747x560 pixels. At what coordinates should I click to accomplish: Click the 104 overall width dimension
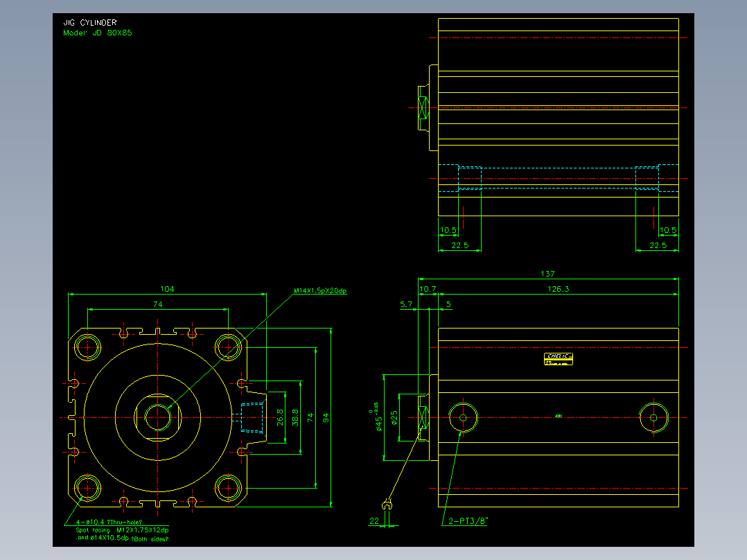click(x=167, y=289)
